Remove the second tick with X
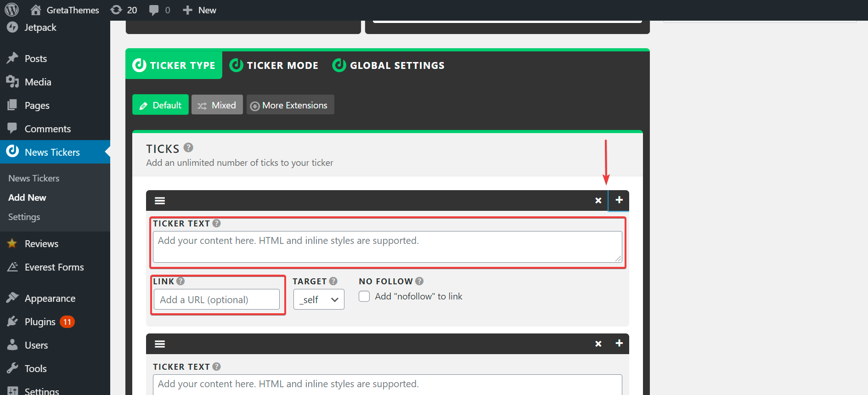The height and width of the screenshot is (395, 868). [x=598, y=344]
